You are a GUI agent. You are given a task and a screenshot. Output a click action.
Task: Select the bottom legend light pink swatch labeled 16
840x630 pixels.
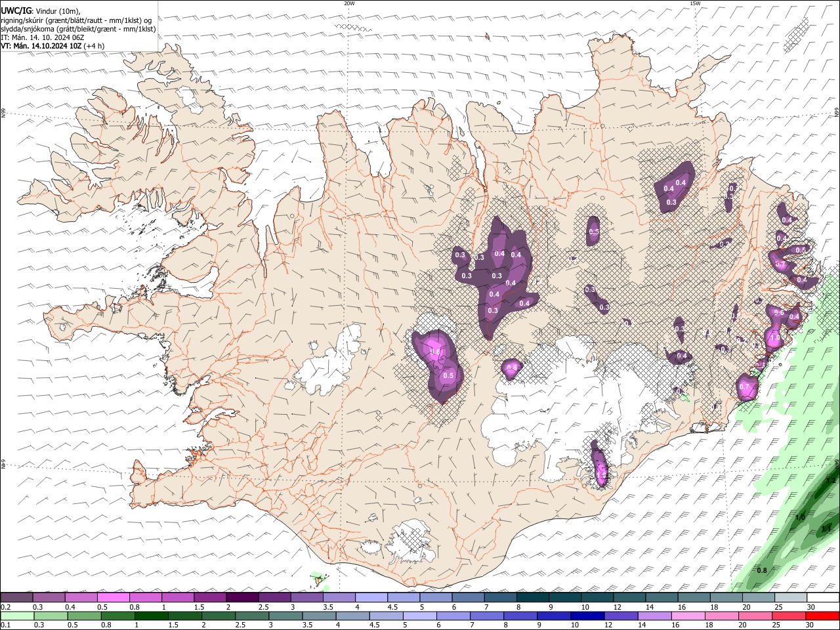(688, 616)
